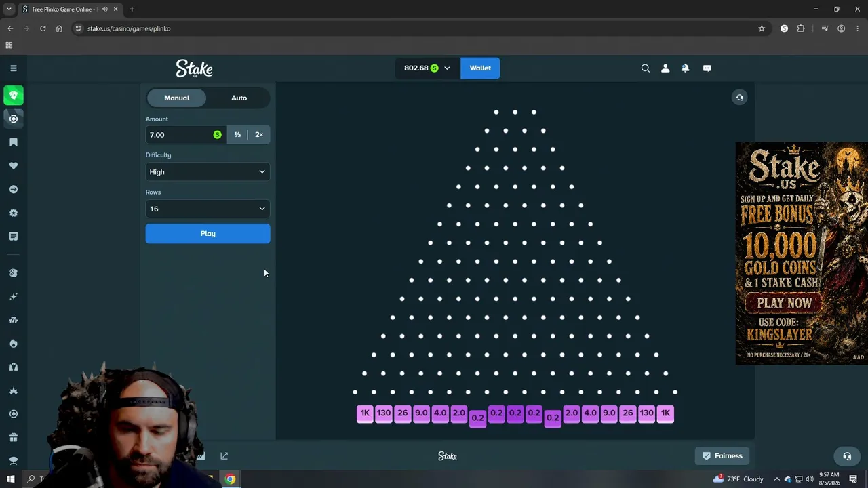
Task: Reload the page
Action: 43,28
